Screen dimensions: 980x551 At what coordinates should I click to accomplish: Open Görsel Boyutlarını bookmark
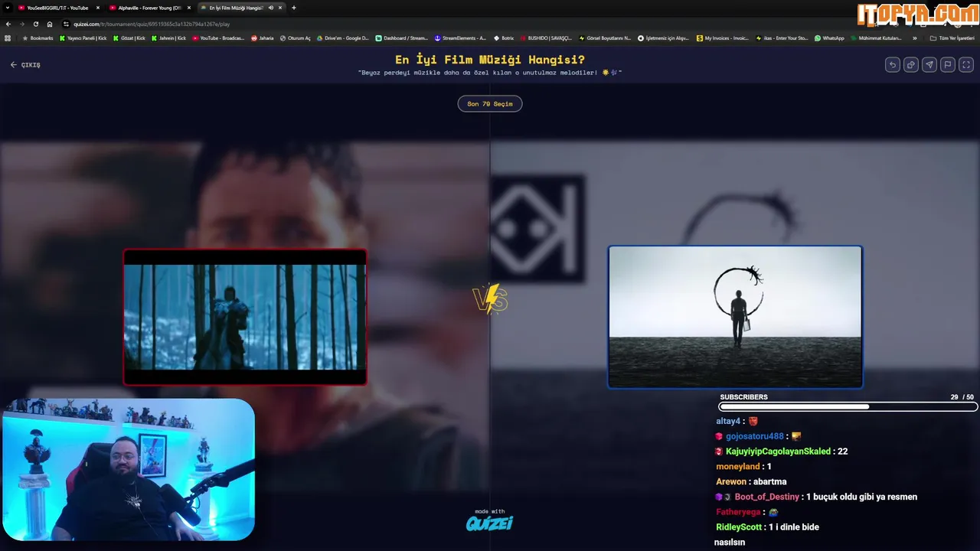point(605,37)
